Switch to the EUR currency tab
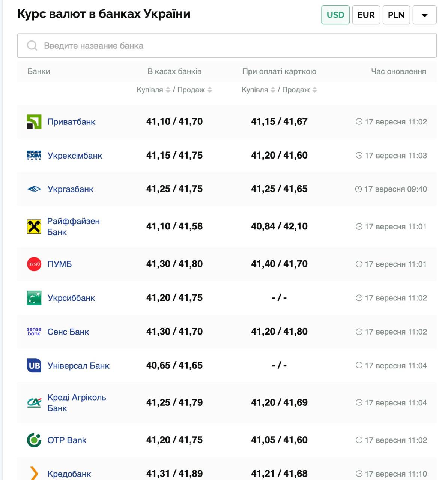The image size is (448, 480). tap(366, 15)
